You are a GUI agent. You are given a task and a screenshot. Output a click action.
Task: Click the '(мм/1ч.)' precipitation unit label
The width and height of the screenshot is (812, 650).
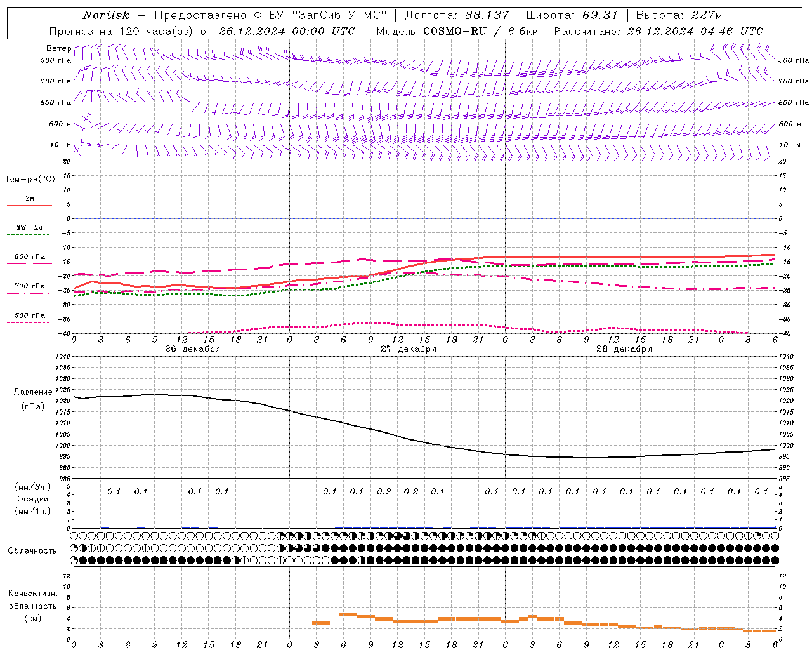coord(33,511)
